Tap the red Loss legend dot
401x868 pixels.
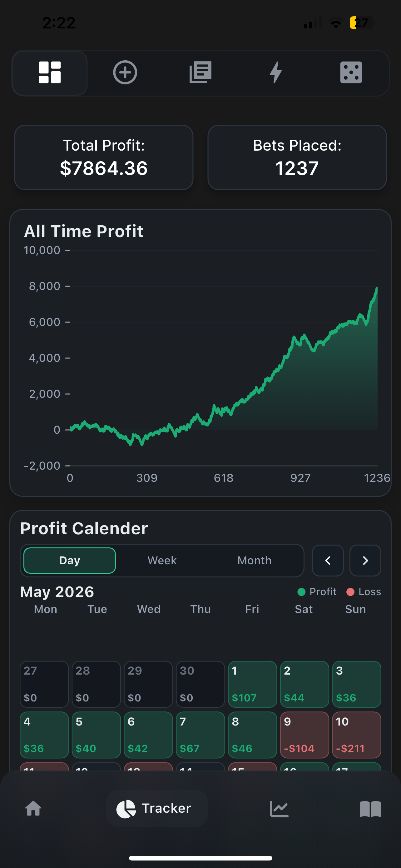click(x=350, y=592)
